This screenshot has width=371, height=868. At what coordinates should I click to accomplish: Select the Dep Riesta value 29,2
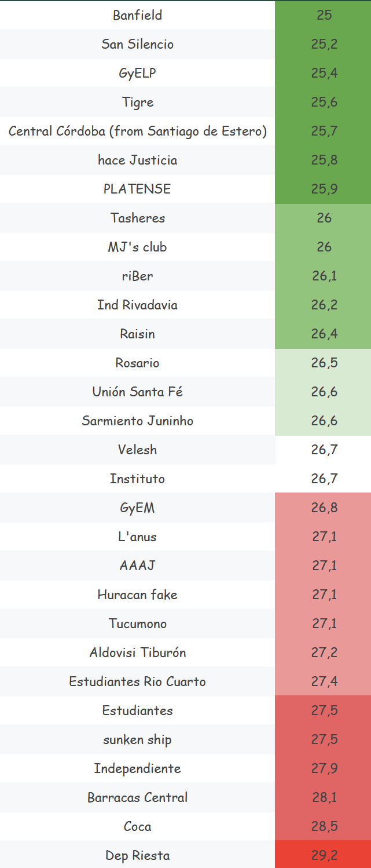point(324,856)
